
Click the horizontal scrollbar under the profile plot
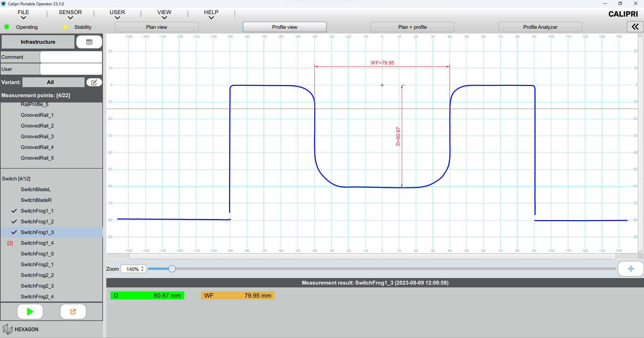coord(372,256)
